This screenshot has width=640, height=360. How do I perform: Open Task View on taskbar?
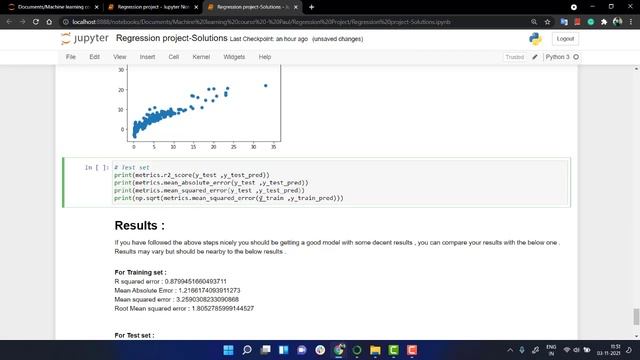pos(265,350)
